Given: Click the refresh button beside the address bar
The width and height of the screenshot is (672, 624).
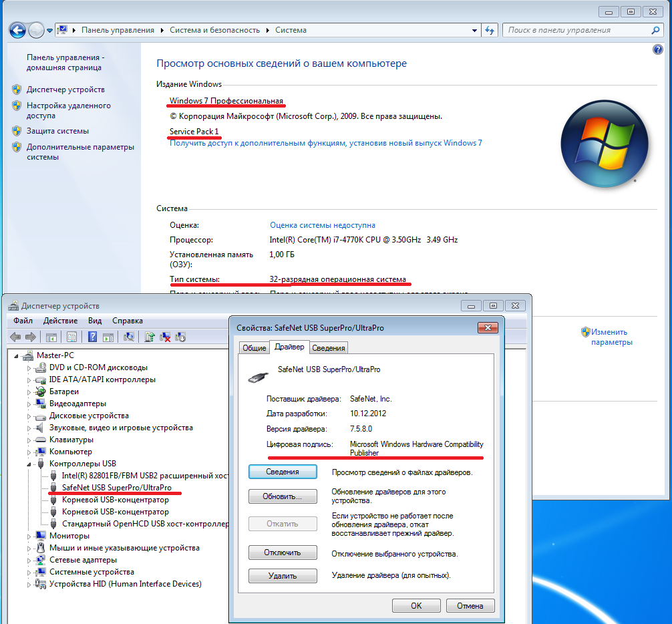Looking at the screenshot, I should (x=490, y=30).
